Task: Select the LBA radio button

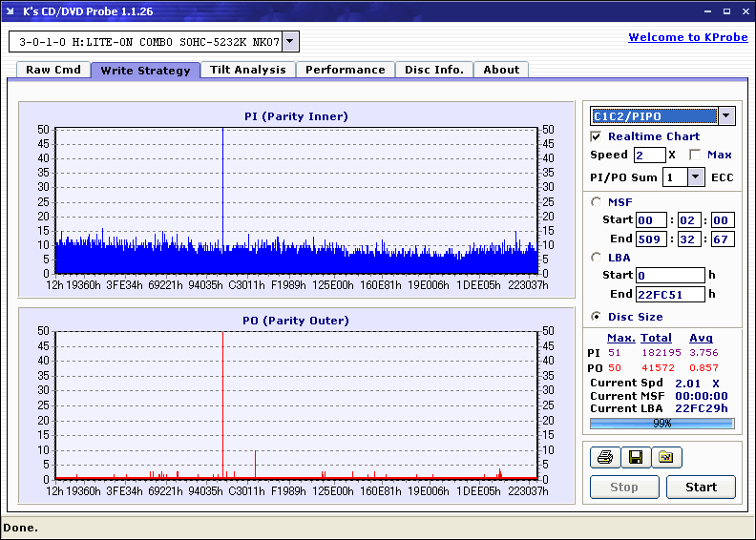Action: pos(597,257)
